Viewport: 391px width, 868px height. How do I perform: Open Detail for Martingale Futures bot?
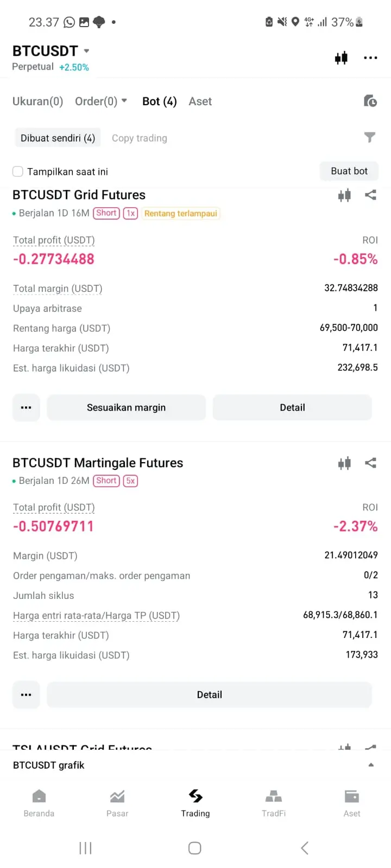click(209, 695)
